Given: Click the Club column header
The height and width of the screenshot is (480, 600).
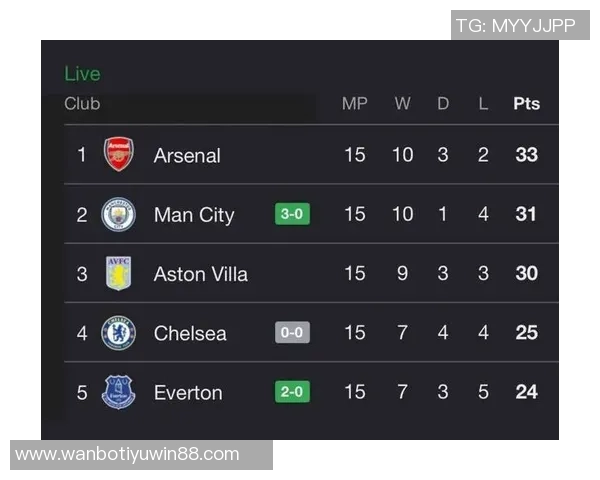Looking at the screenshot, I should (x=82, y=104).
